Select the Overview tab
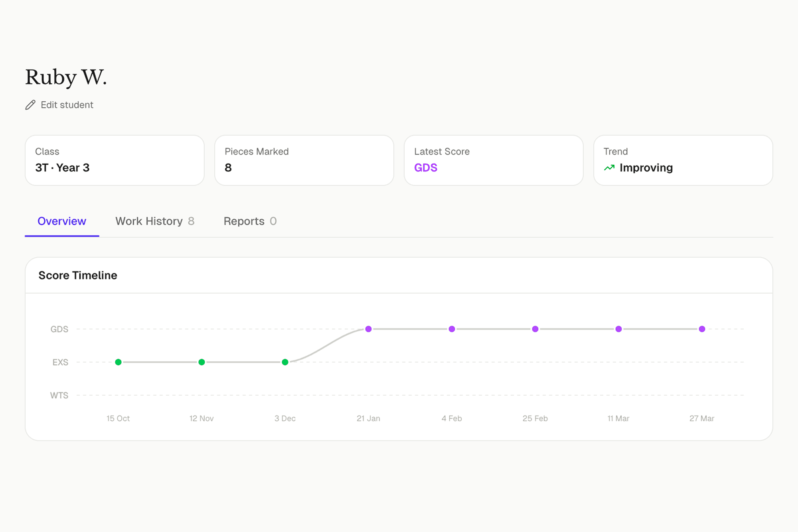The width and height of the screenshot is (798, 532). [61, 221]
